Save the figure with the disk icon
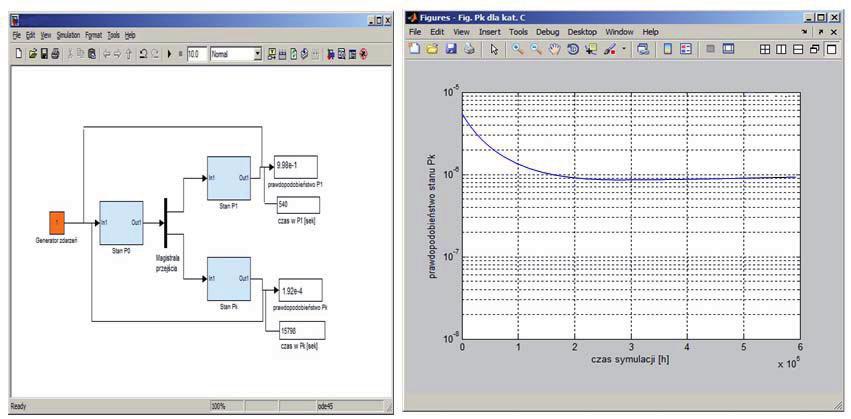 [x=451, y=49]
